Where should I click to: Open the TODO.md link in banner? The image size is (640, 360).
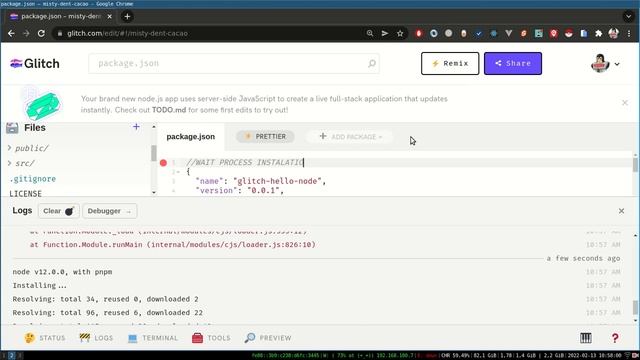(169, 110)
